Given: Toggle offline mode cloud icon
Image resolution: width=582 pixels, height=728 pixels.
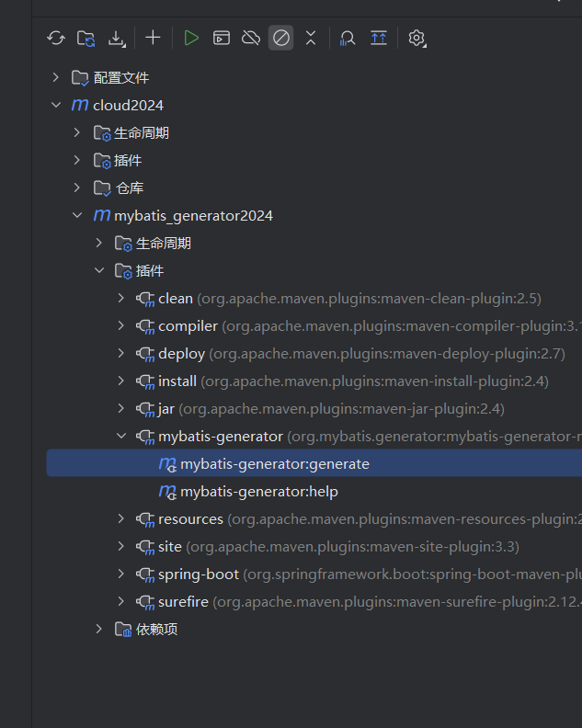Looking at the screenshot, I should coord(251,38).
